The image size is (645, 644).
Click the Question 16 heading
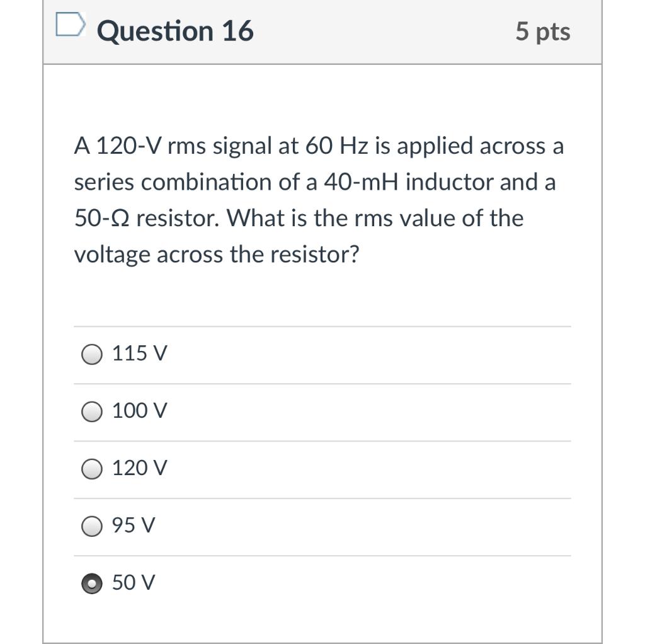[175, 30]
